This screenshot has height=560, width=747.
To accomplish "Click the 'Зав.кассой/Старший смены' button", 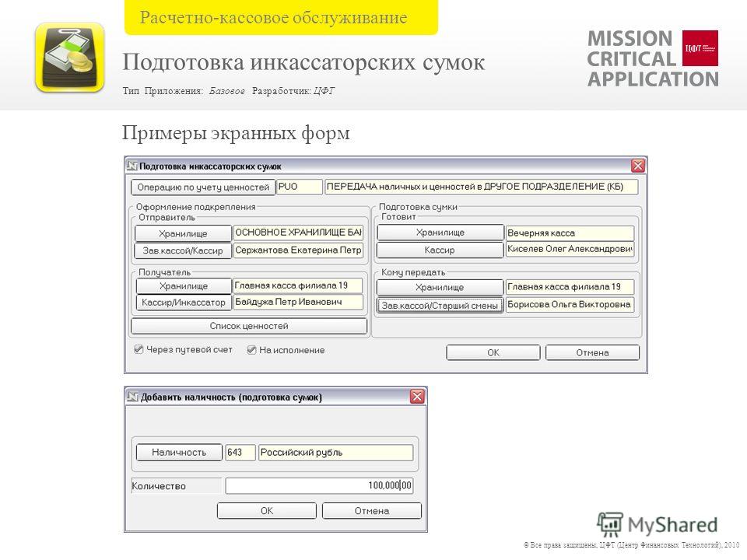I will point(440,305).
